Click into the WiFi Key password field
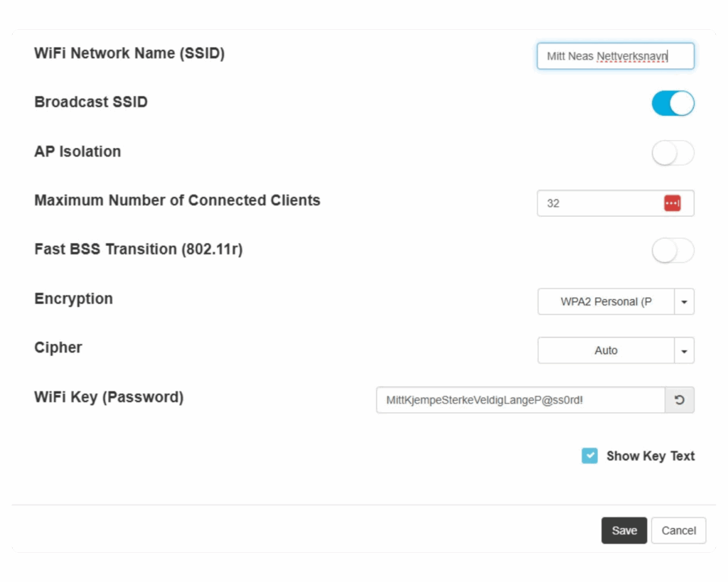The width and height of the screenshot is (728, 582). pos(521,400)
